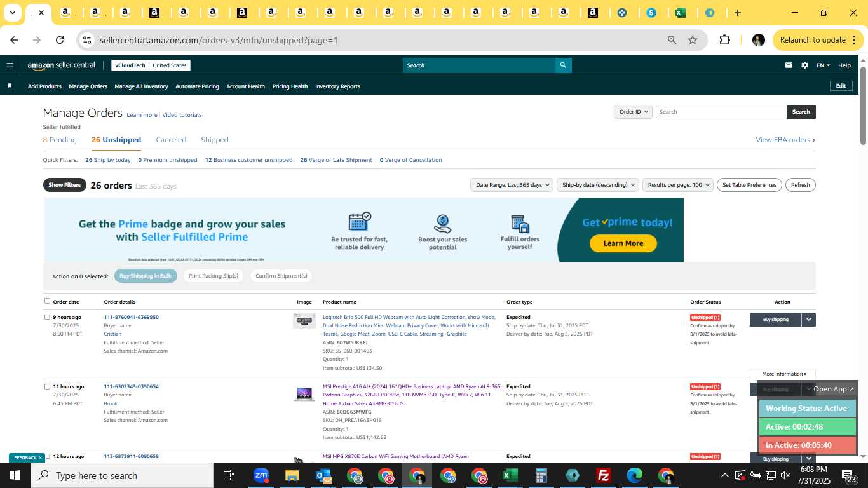The width and height of the screenshot is (868, 488).
Task: Open Set Table Preferences
Action: tap(749, 185)
